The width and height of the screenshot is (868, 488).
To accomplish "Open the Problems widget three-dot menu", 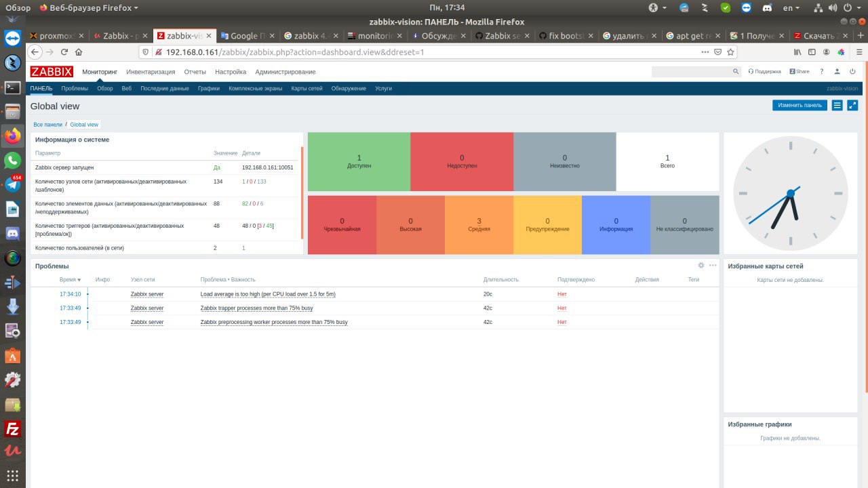I will 713,266.
